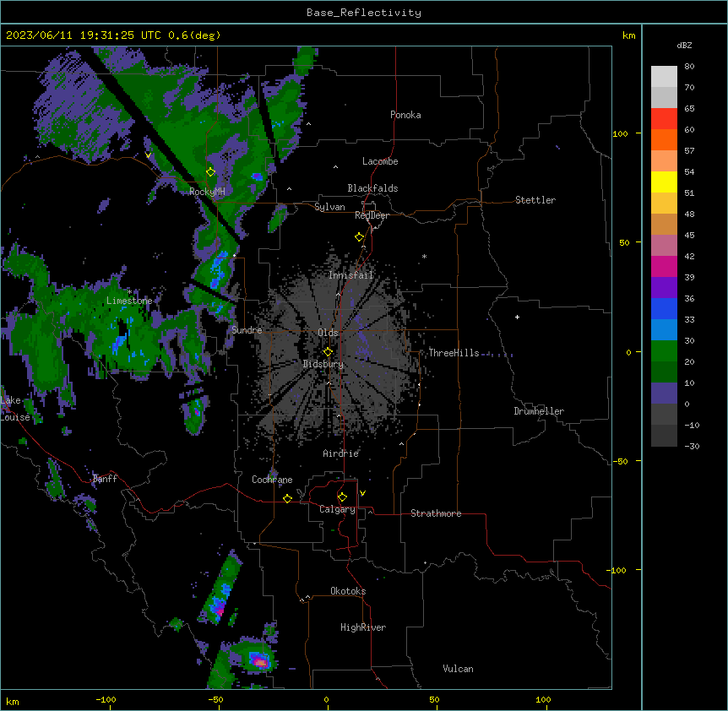Click the Stettler town label
Screen dimensions: 728x711
(x=535, y=200)
